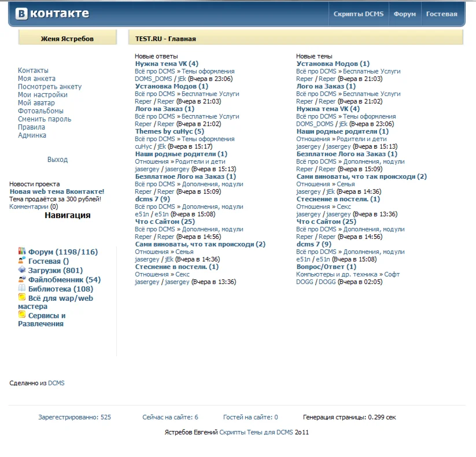Open Админка

pos(32,135)
